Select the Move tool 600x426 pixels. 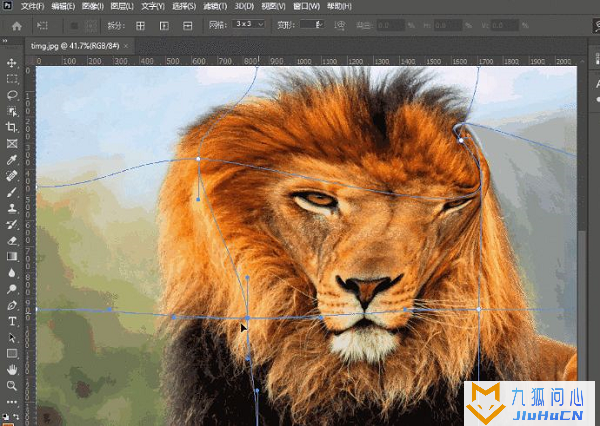[12, 63]
